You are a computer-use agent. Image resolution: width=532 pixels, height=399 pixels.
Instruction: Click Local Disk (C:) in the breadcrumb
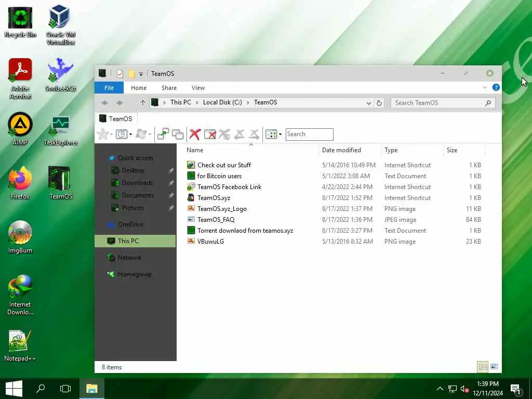(x=222, y=102)
